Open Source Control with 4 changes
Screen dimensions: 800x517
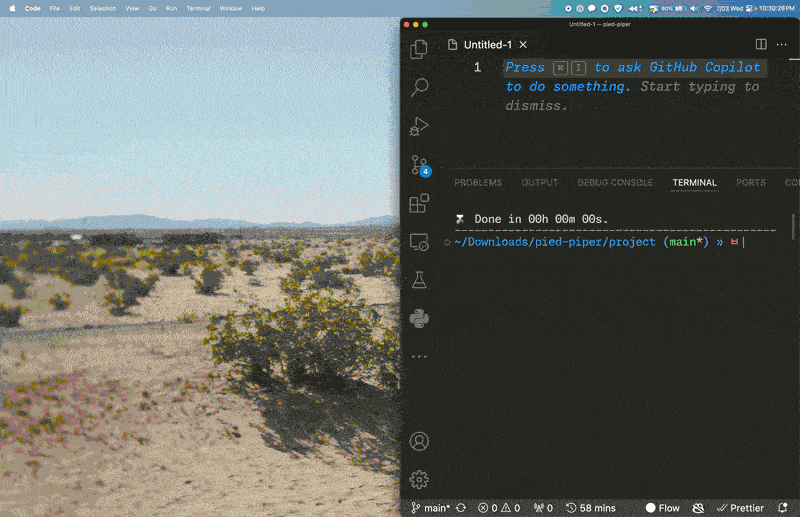[x=419, y=166]
